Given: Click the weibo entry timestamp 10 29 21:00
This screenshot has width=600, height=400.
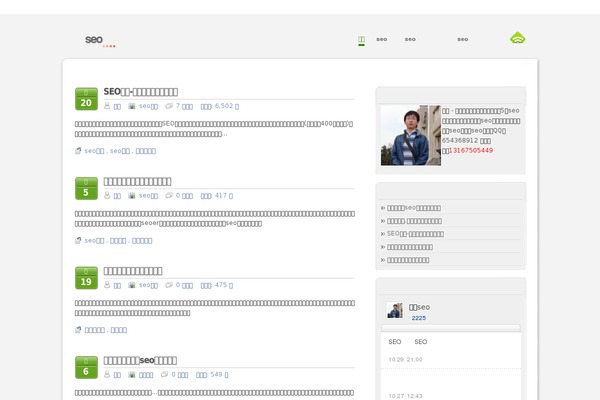Looking at the screenshot, I should (x=405, y=359).
